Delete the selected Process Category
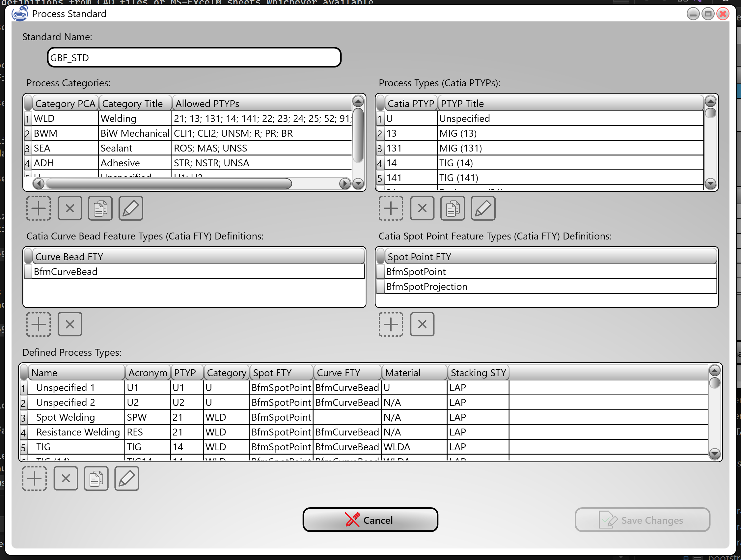The height and width of the screenshot is (560, 741). coord(70,208)
